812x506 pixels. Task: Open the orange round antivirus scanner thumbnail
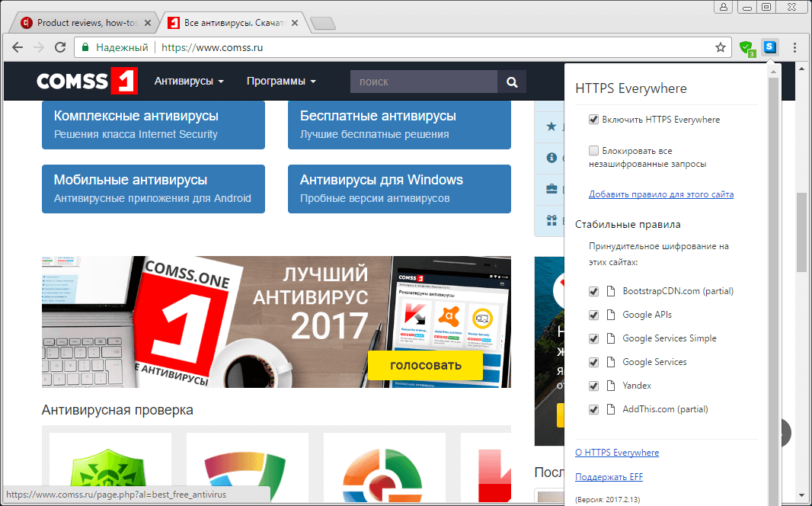pos(384,469)
